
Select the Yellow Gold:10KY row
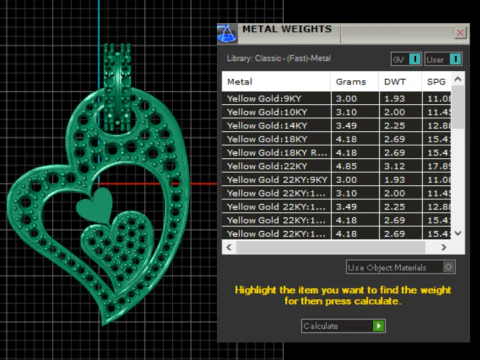click(x=336, y=112)
